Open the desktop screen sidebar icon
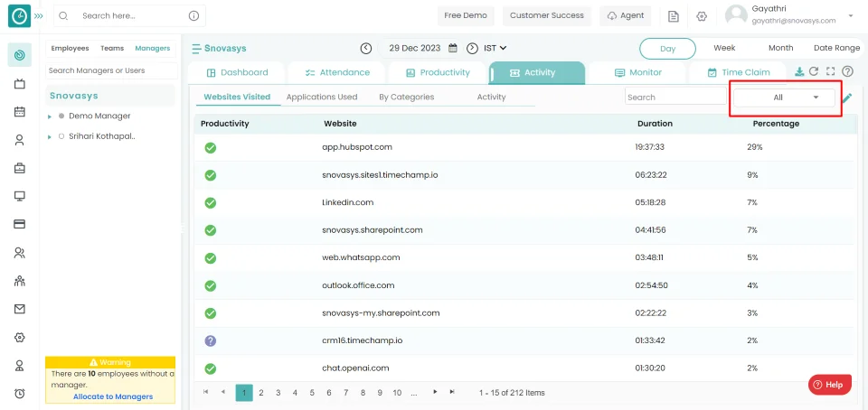 pyautogui.click(x=19, y=196)
